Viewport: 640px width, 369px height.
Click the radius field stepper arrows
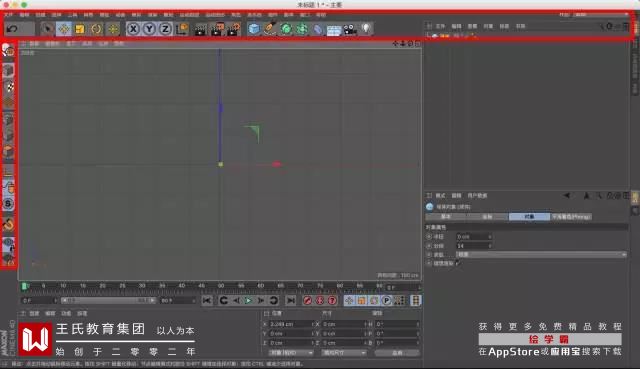tap(490, 237)
